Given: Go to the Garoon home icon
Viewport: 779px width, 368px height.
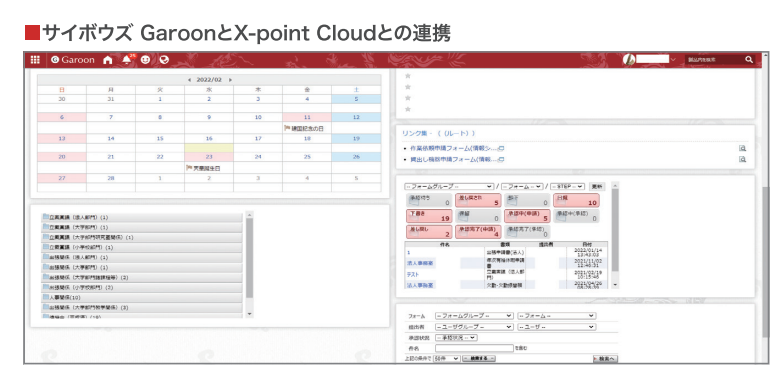Looking at the screenshot, I should [x=107, y=60].
